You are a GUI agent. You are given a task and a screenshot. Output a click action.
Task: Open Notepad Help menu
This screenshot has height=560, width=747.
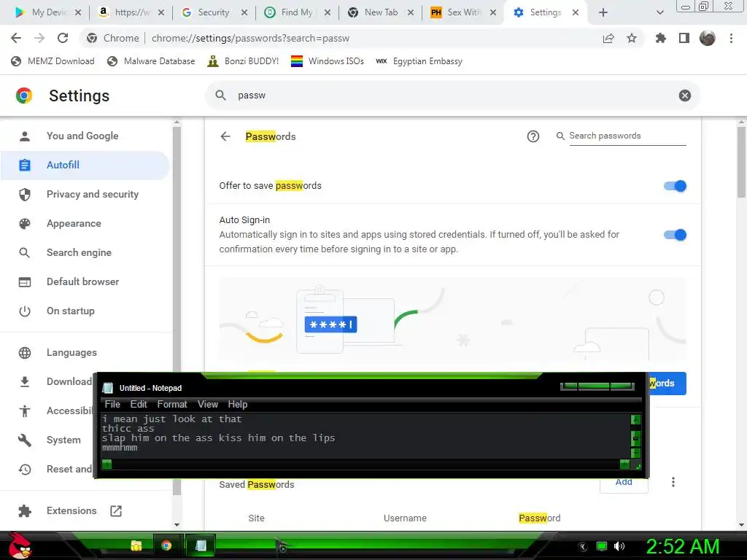coord(237,404)
